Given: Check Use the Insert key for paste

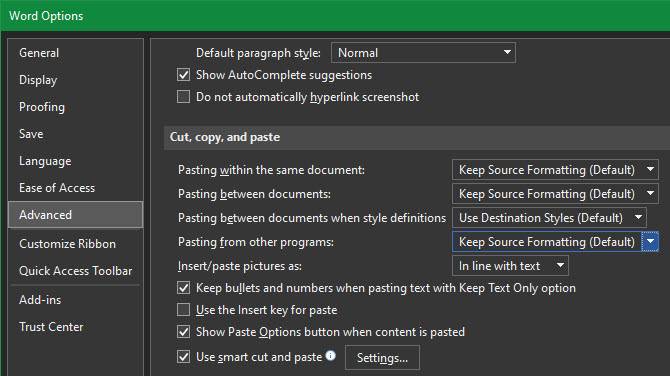Looking at the screenshot, I should click(183, 309).
